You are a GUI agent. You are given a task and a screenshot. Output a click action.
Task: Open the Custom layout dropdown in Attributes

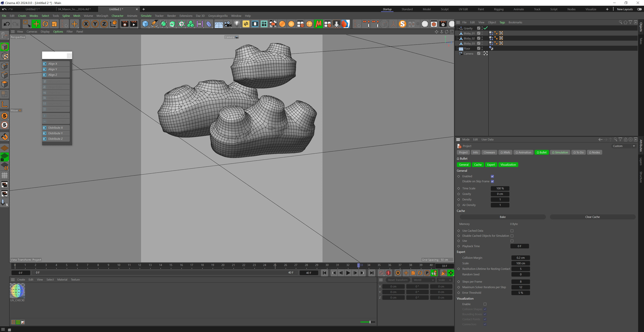(x=624, y=146)
